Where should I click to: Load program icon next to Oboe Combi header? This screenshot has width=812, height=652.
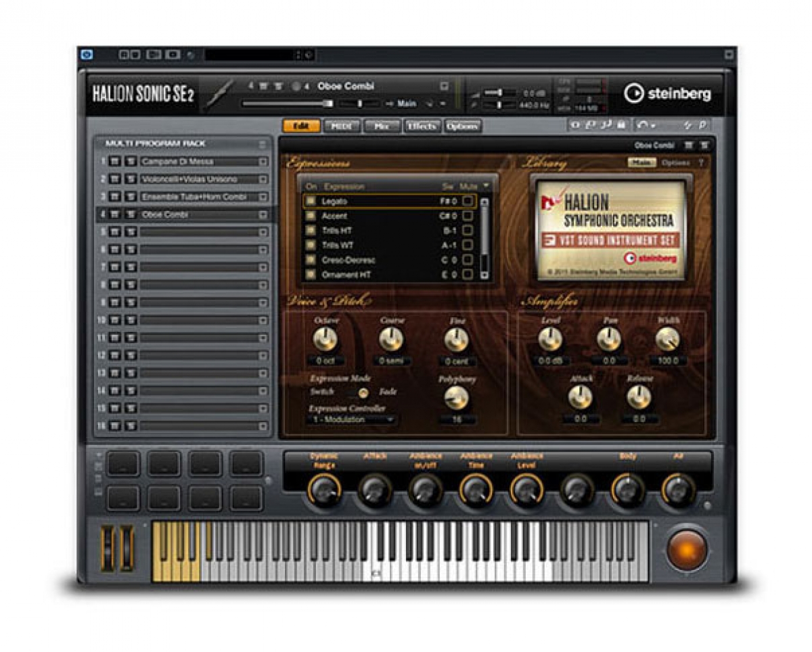444,86
